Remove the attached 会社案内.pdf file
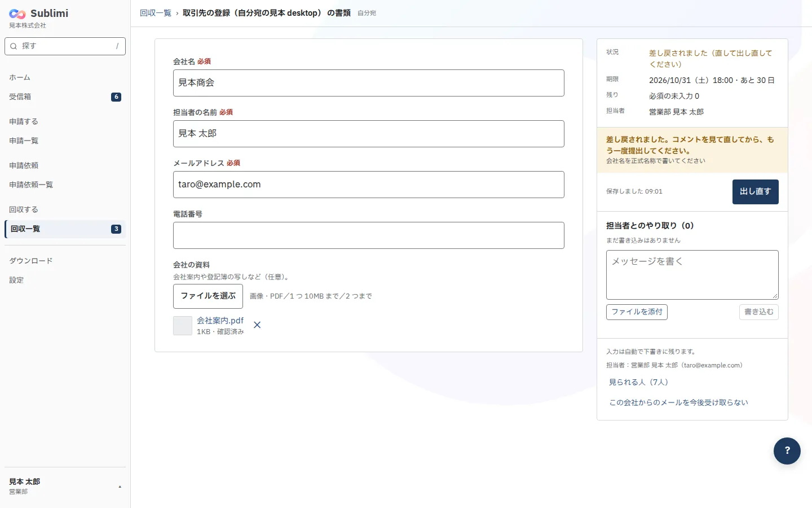Viewport: 812px width, 508px height. coord(257,325)
